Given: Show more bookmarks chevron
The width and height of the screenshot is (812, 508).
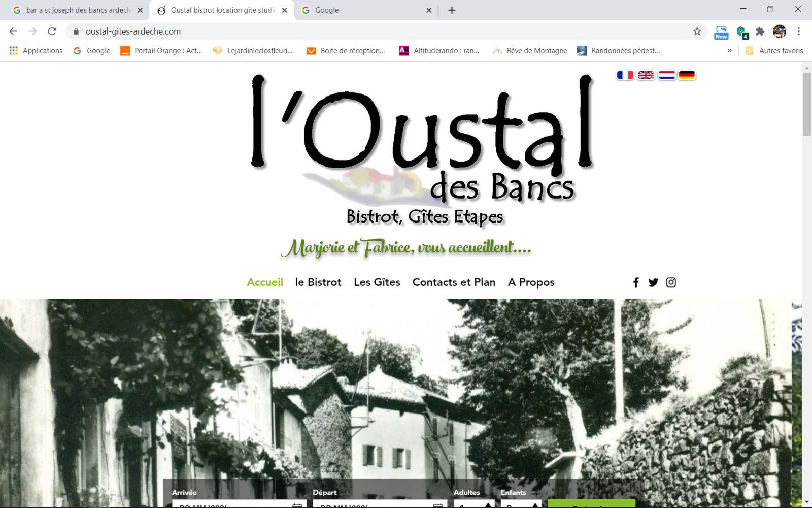Looking at the screenshot, I should coord(730,51).
